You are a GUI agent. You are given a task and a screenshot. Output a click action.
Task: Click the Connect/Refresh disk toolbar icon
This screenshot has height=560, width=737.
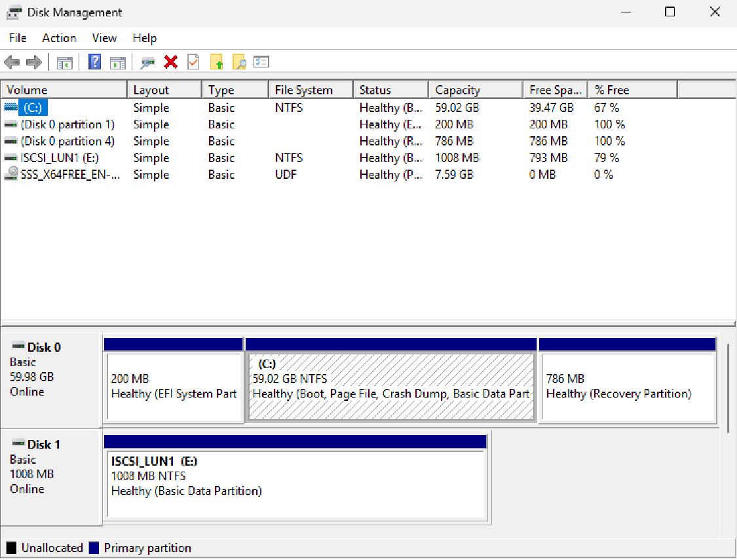pos(147,62)
